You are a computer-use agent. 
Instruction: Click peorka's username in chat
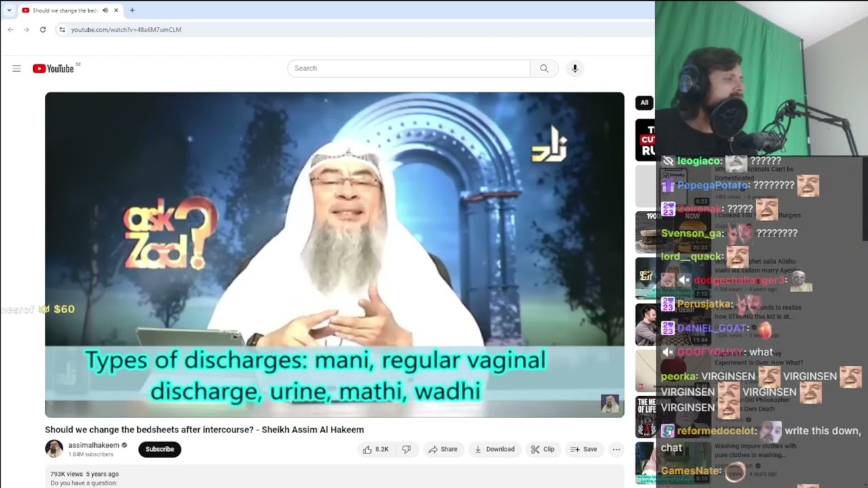point(679,376)
